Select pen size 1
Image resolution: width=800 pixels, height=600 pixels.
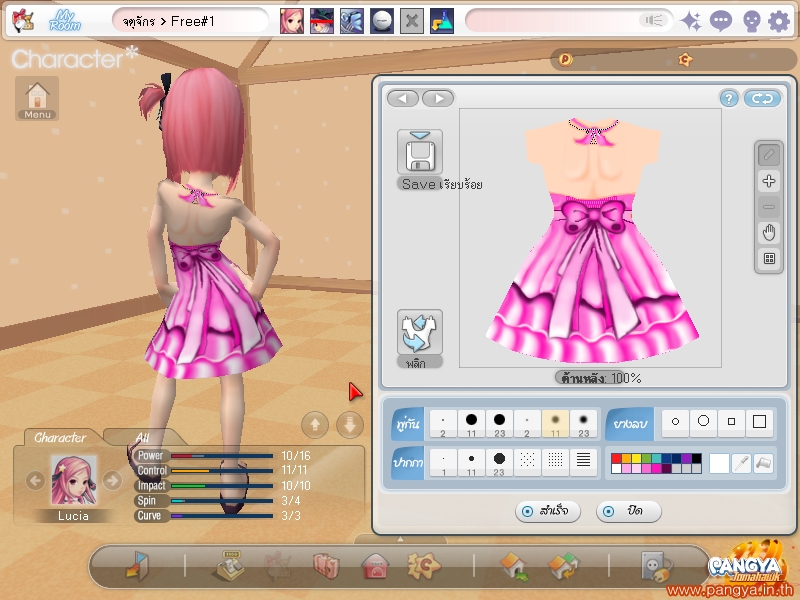click(443, 463)
